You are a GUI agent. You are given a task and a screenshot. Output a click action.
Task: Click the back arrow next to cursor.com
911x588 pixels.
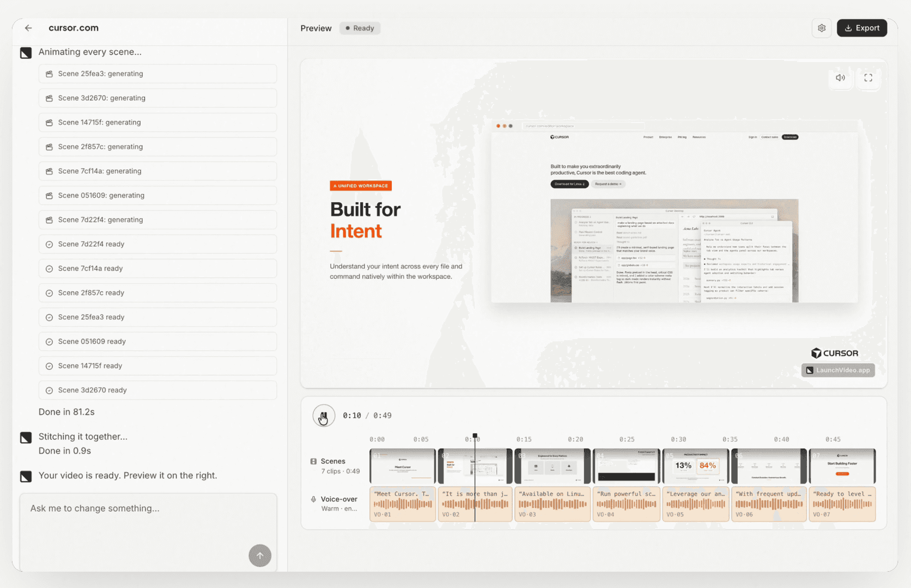tap(28, 28)
